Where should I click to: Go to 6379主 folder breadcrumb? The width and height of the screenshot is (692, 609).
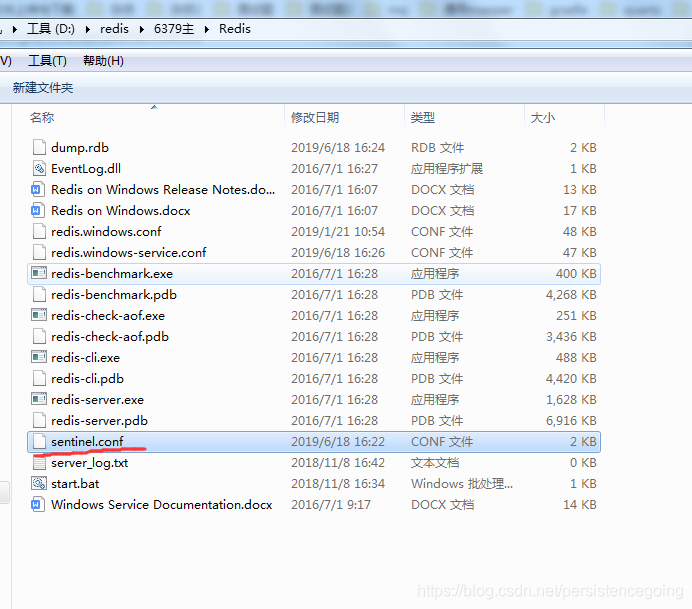point(174,29)
